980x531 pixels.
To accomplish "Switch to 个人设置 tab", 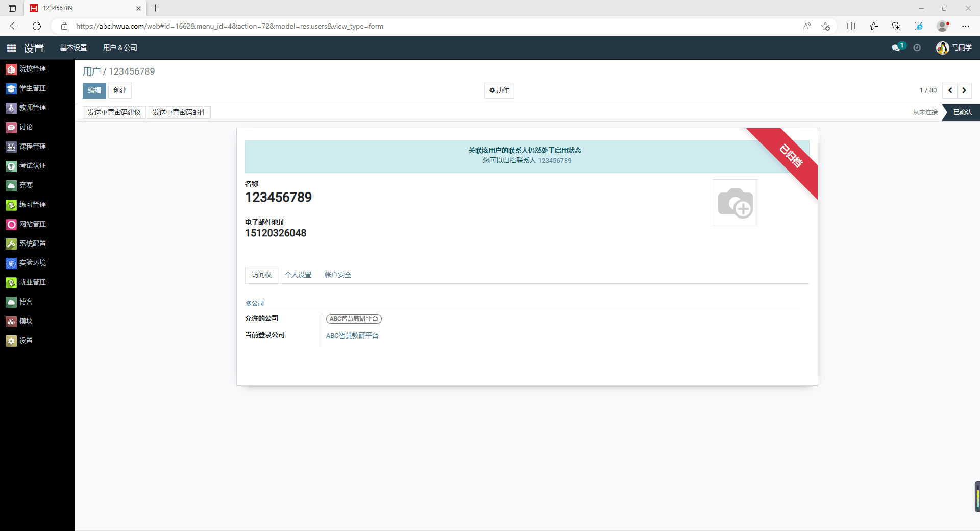I will click(298, 275).
